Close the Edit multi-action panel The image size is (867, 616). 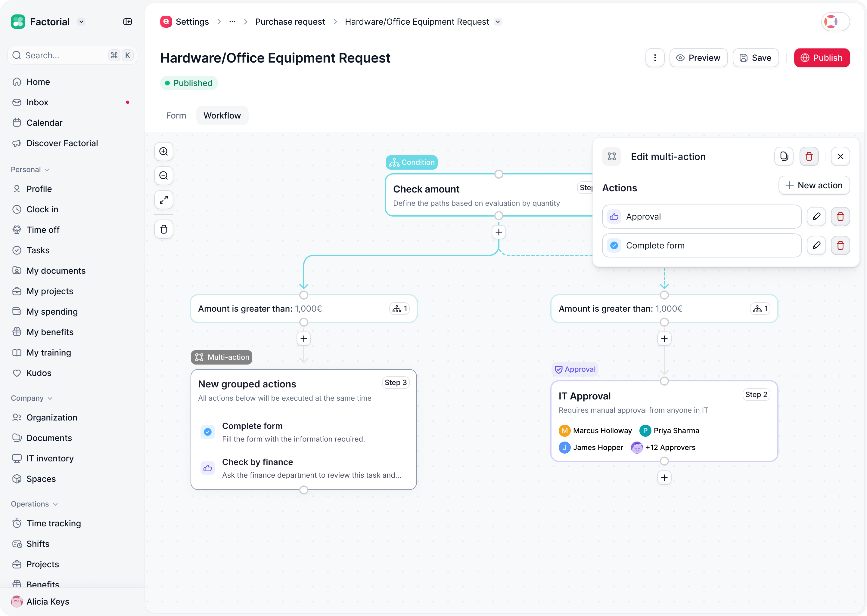coord(840,156)
